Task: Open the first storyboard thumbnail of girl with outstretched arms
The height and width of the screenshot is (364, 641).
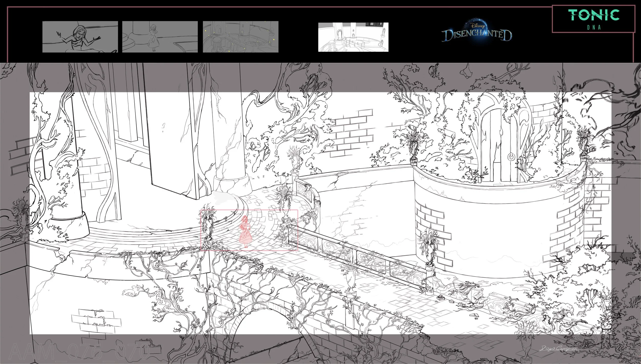Action: (x=80, y=37)
